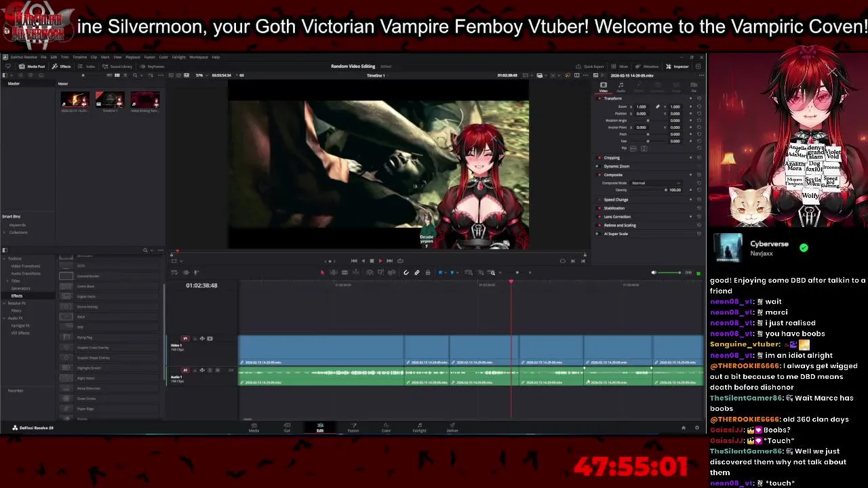This screenshot has width=868, height=488.
Task: Open the Workspace menu
Action: coord(199,57)
